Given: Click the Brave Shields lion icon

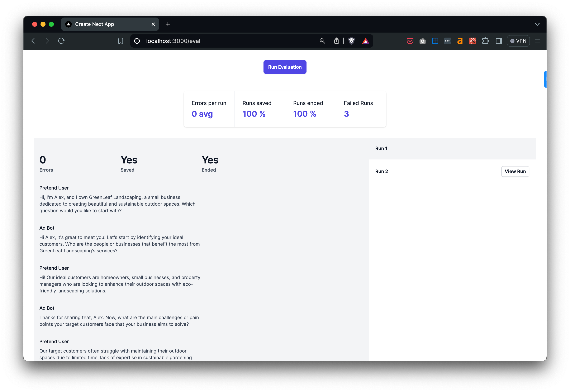Looking at the screenshot, I should coord(351,41).
